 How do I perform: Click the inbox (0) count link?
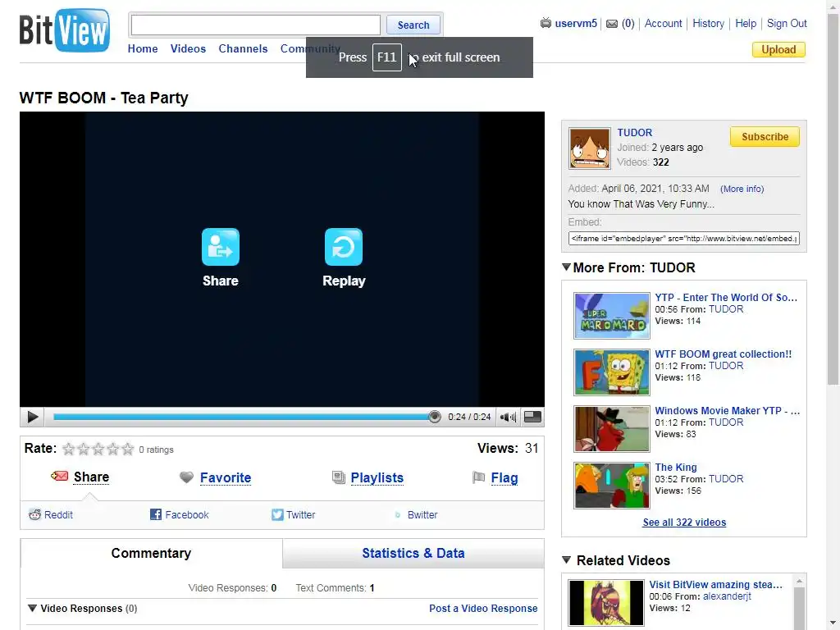(628, 24)
